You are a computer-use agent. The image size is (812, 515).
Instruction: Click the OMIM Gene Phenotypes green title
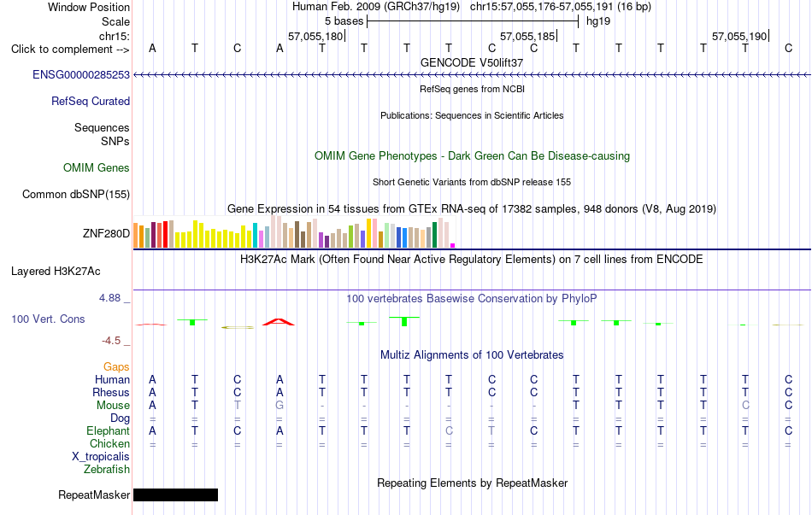click(x=472, y=155)
